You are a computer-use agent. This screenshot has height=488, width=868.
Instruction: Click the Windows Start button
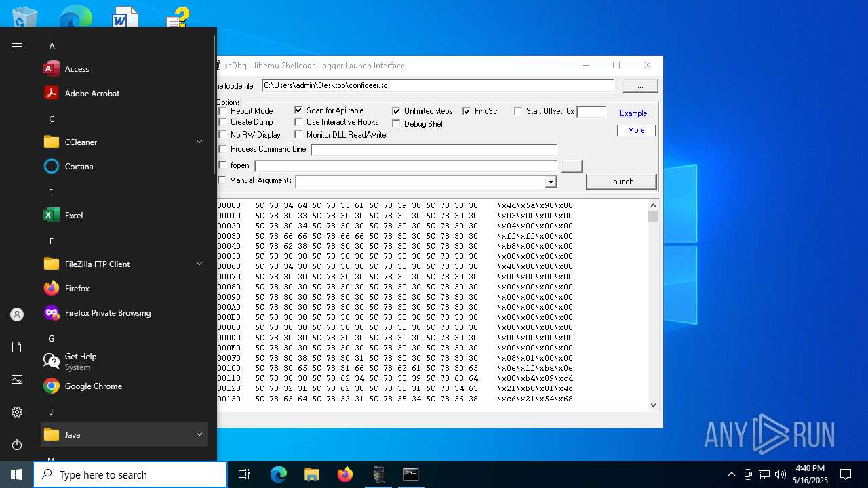coord(16,474)
